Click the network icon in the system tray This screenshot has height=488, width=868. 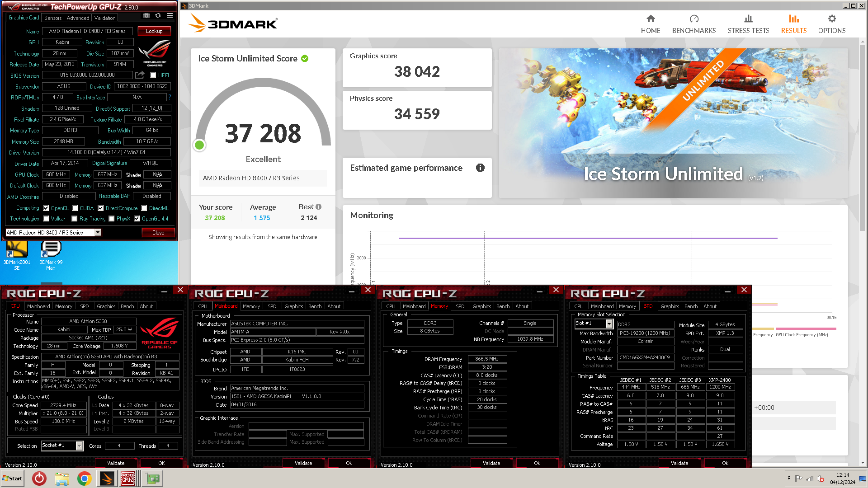[x=809, y=479]
